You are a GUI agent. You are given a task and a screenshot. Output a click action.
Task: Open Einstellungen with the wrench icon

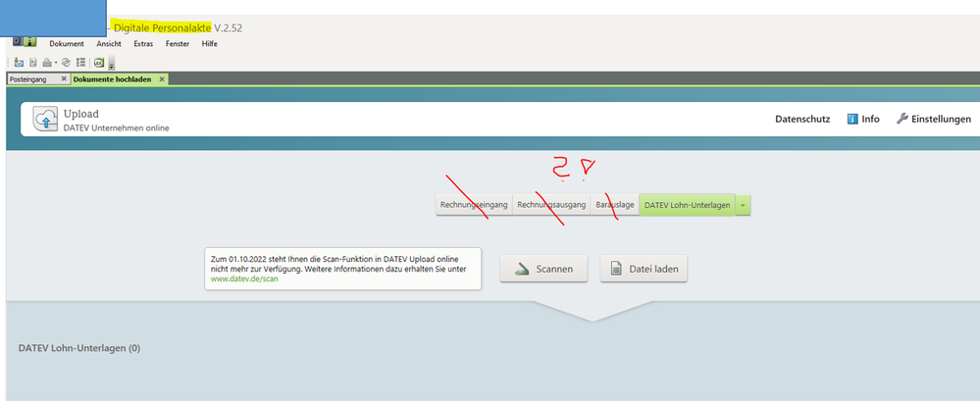click(934, 119)
